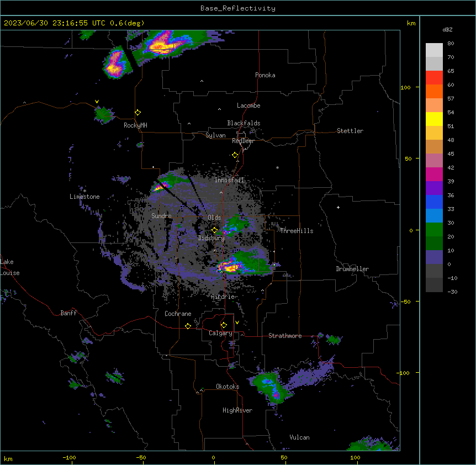
Task: Click the 33 dBZ light blue legend swatch
Action: coord(434,215)
